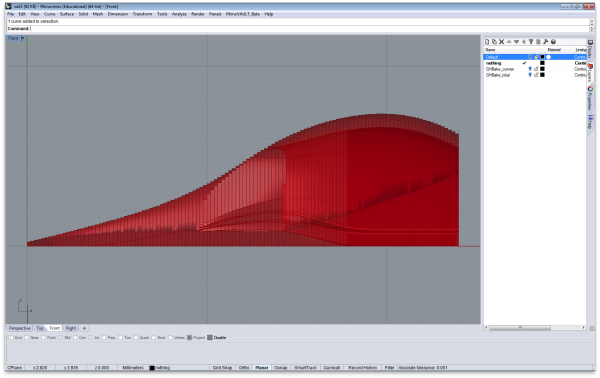Open the Surface menu
This screenshot has height=378, width=600.
67,14
